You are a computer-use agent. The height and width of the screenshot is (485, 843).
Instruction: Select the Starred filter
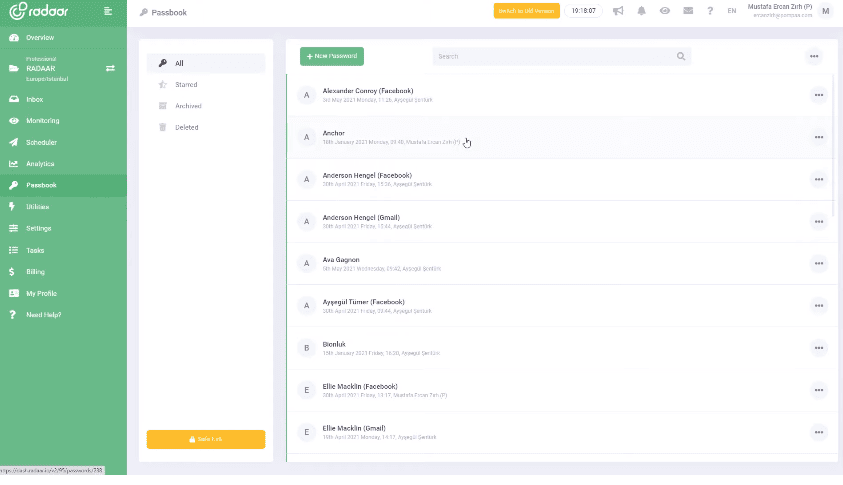(x=186, y=85)
